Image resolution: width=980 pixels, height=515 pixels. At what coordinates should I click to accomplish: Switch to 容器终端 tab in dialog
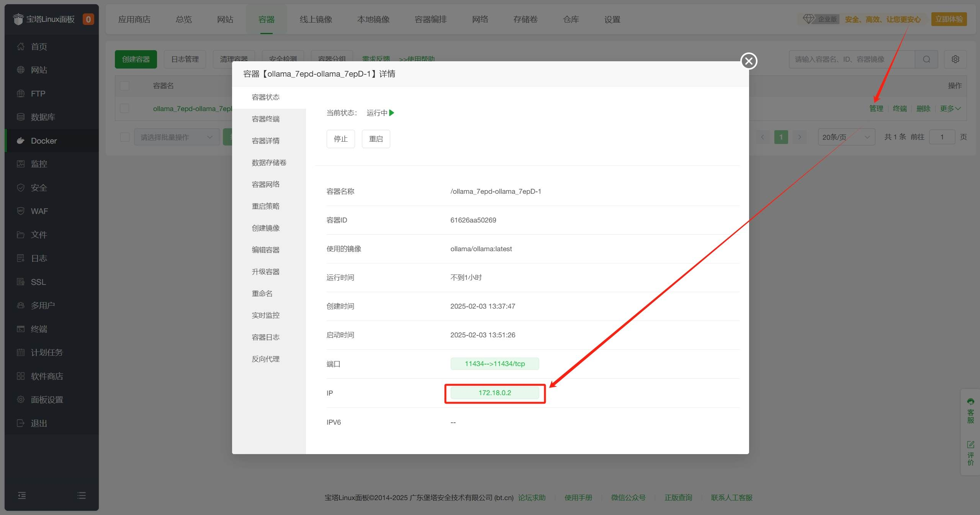tap(265, 119)
